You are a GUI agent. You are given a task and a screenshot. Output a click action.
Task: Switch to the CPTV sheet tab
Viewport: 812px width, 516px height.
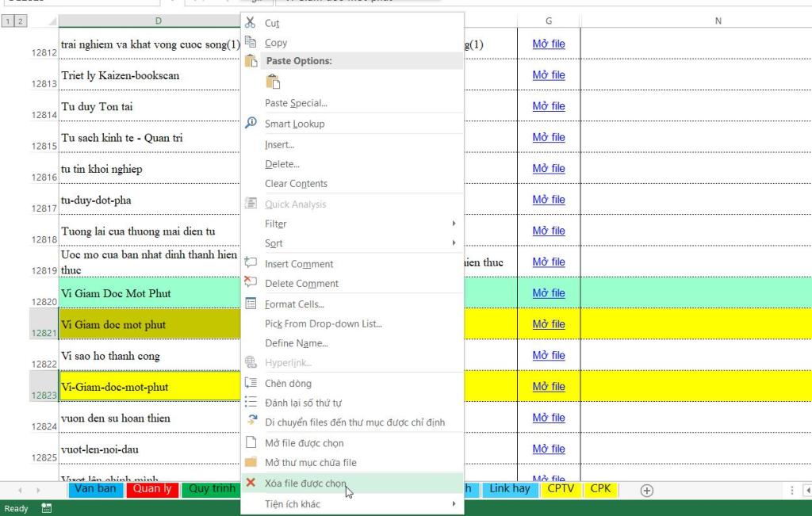pos(560,489)
